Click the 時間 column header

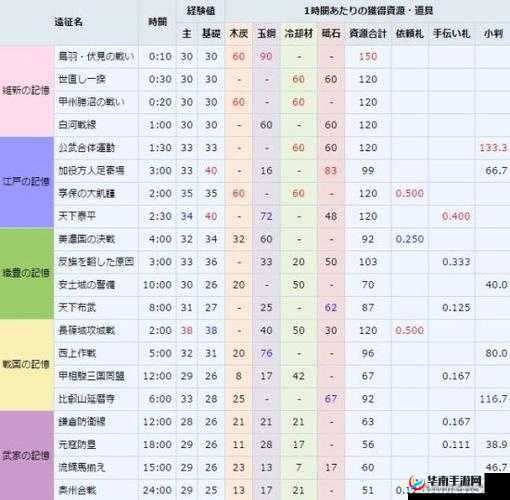(x=157, y=22)
